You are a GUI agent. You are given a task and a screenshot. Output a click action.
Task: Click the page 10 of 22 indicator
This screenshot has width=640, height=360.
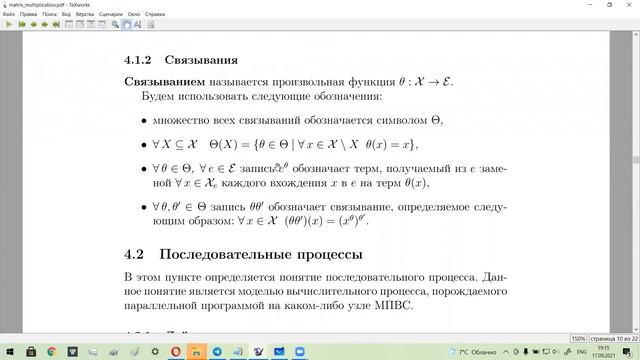[x=614, y=338]
